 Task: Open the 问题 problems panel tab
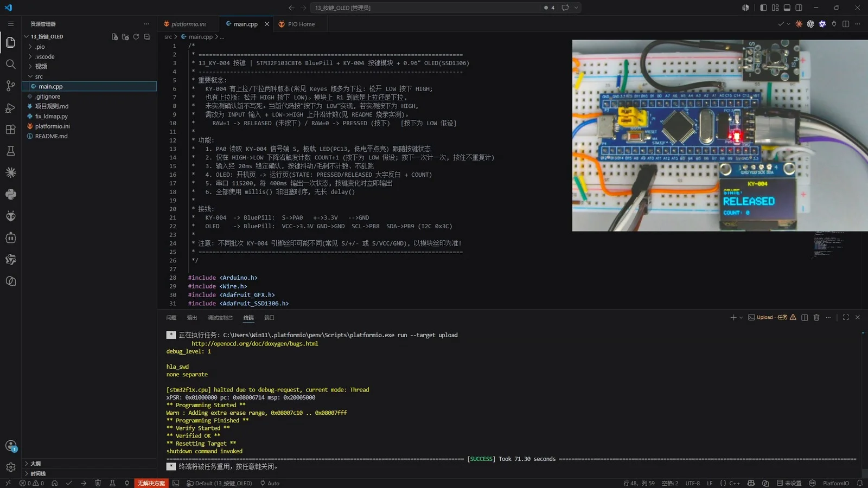pos(171,318)
